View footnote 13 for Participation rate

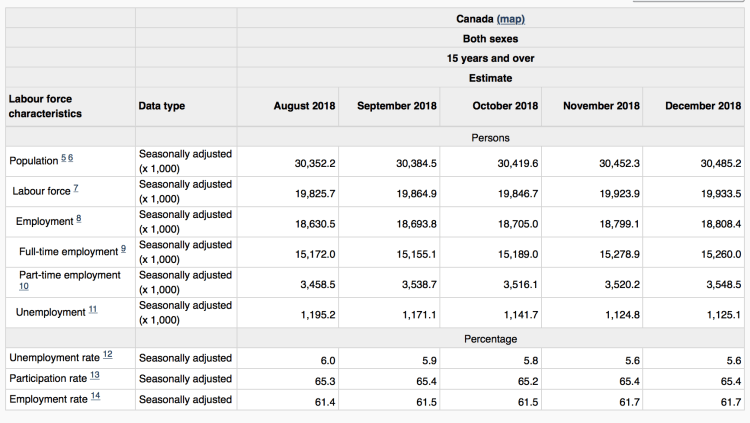tap(95, 377)
